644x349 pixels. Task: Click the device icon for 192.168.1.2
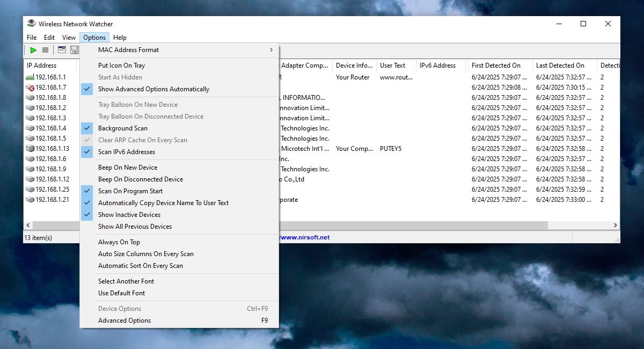pyautogui.click(x=30, y=108)
